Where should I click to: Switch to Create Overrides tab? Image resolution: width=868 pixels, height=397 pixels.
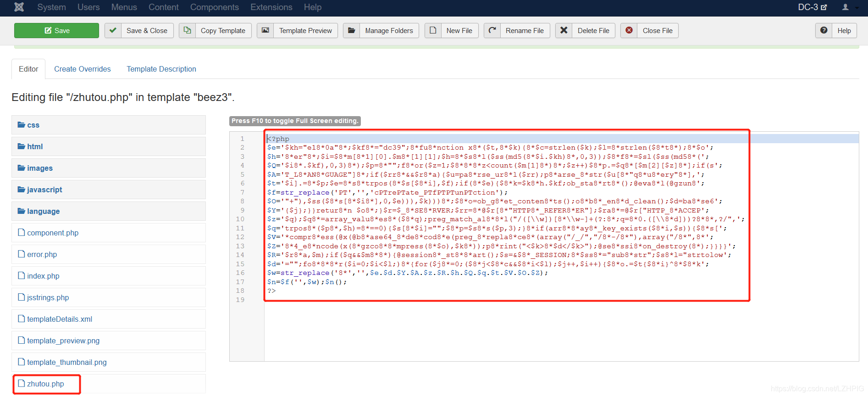pos(83,69)
